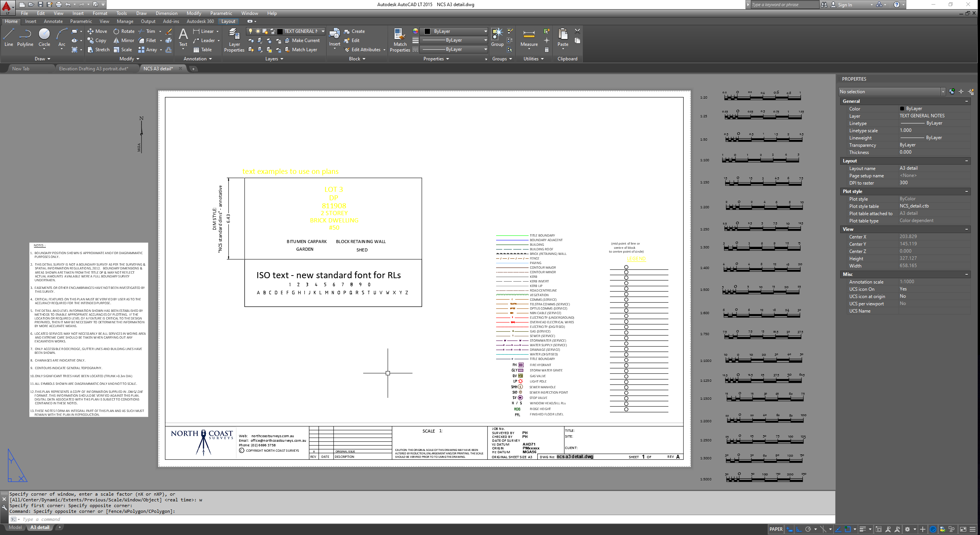Toggle Ortho mode in status bar
Viewport: 980px width, 535px height.
point(799,529)
